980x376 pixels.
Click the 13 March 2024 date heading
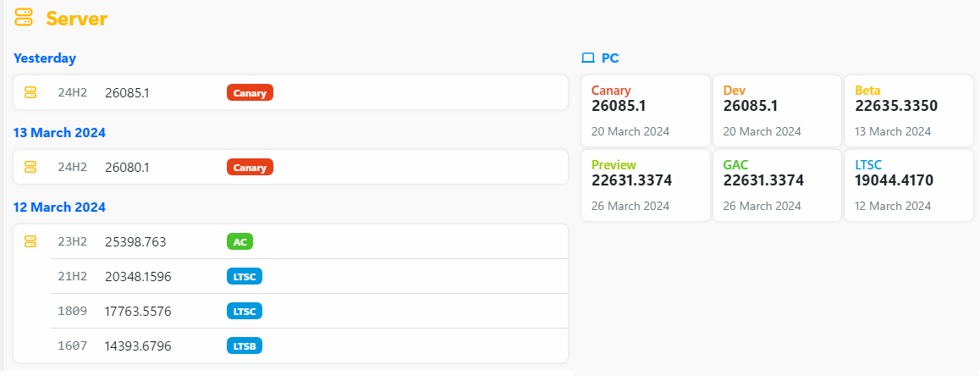pos(59,133)
